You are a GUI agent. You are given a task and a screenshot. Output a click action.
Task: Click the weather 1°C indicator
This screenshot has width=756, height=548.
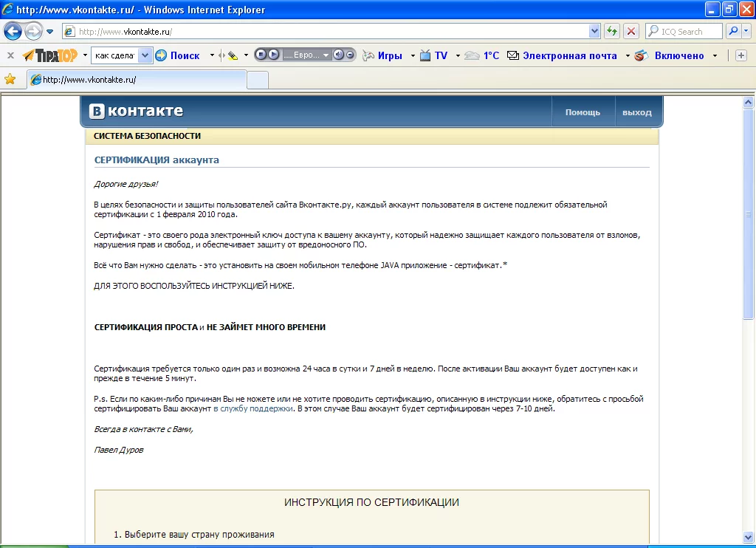(x=482, y=55)
